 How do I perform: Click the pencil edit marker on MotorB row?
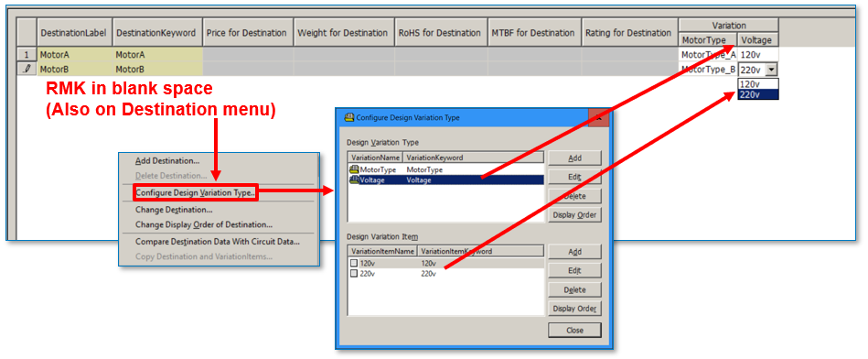[27, 70]
